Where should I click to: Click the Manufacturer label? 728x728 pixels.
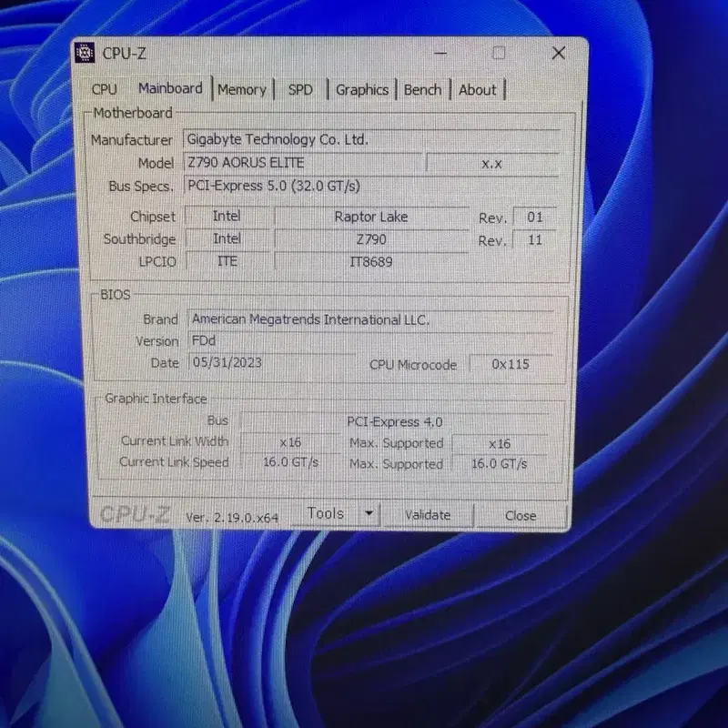132,140
